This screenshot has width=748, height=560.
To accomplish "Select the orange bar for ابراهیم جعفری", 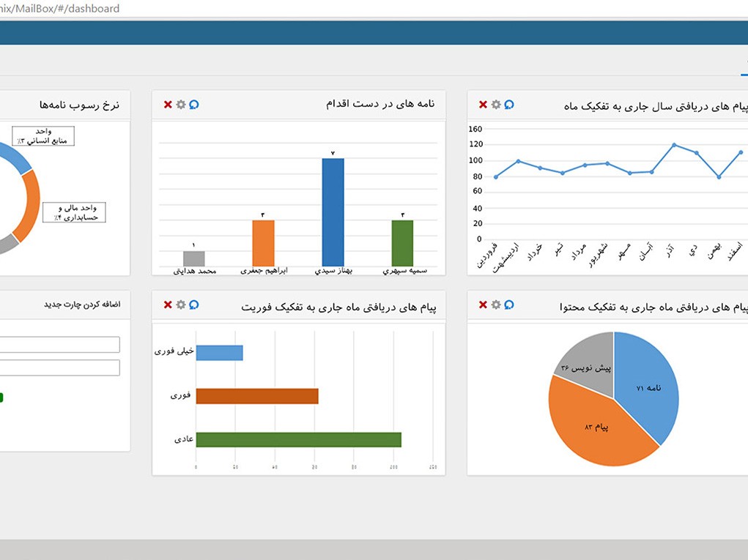I will (x=263, y=243).
